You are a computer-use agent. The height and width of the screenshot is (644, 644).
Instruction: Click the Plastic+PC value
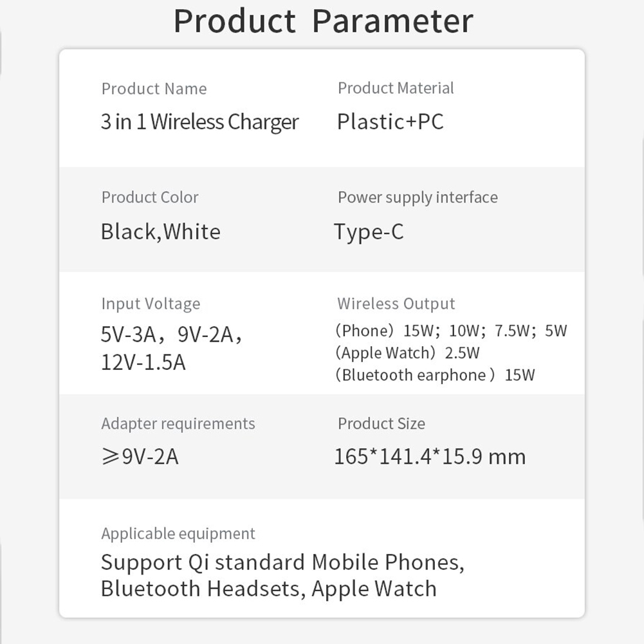tap(390, 122)
